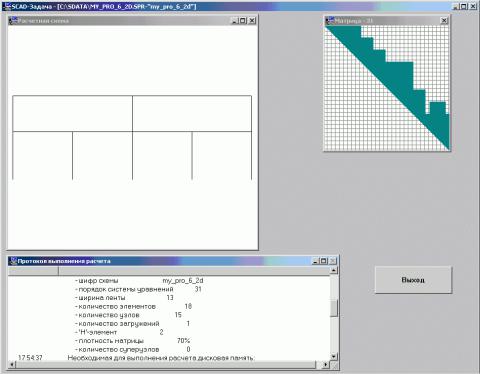Image resolution: width=480 pixels, height=374 pixels.
Task: Close the Матрица window
Action: click(x=444, y=21)
